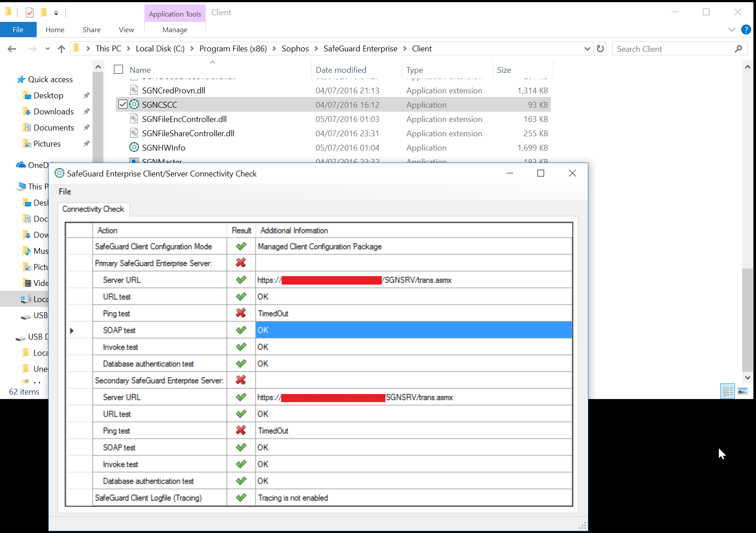Image resolution: width=756 pixels, height=533 pixels.
Task: Click the SGNCSCC application icon in file list
Action: [134, 105]
